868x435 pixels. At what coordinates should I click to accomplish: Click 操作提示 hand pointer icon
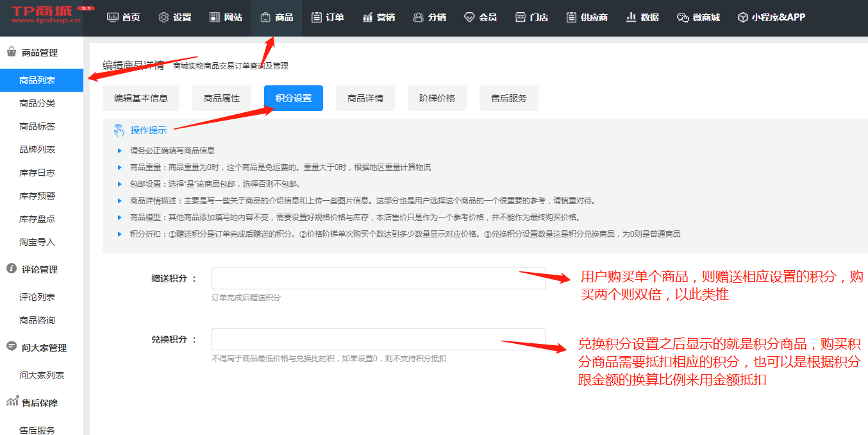coord(119,130)
